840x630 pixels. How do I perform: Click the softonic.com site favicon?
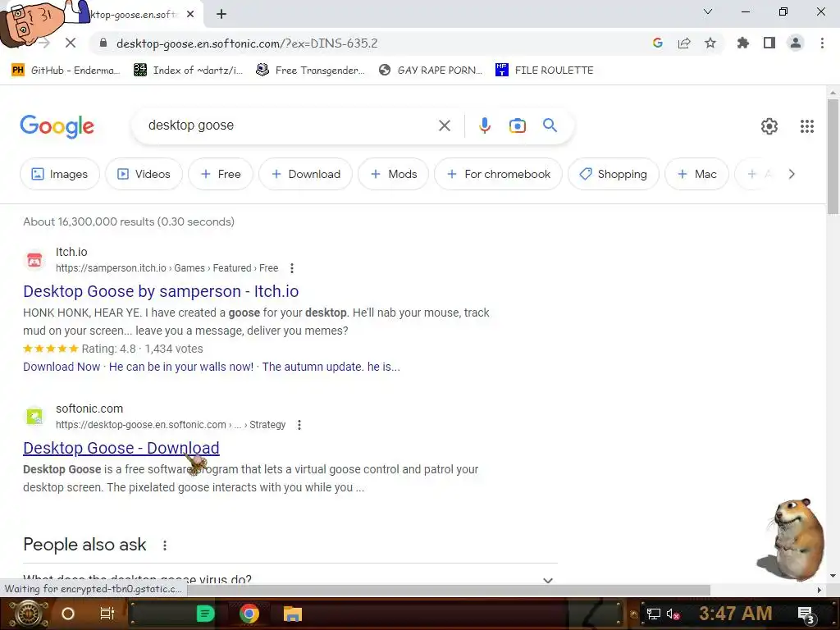(x=34, y=416)
